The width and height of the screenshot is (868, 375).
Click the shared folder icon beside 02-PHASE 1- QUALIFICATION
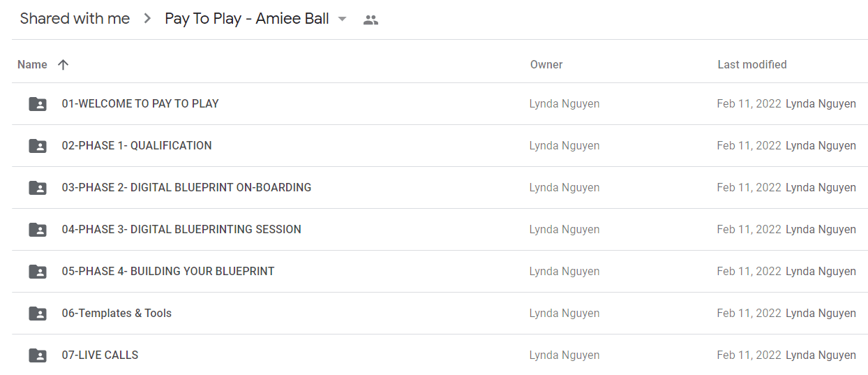(x=38, y=146)
